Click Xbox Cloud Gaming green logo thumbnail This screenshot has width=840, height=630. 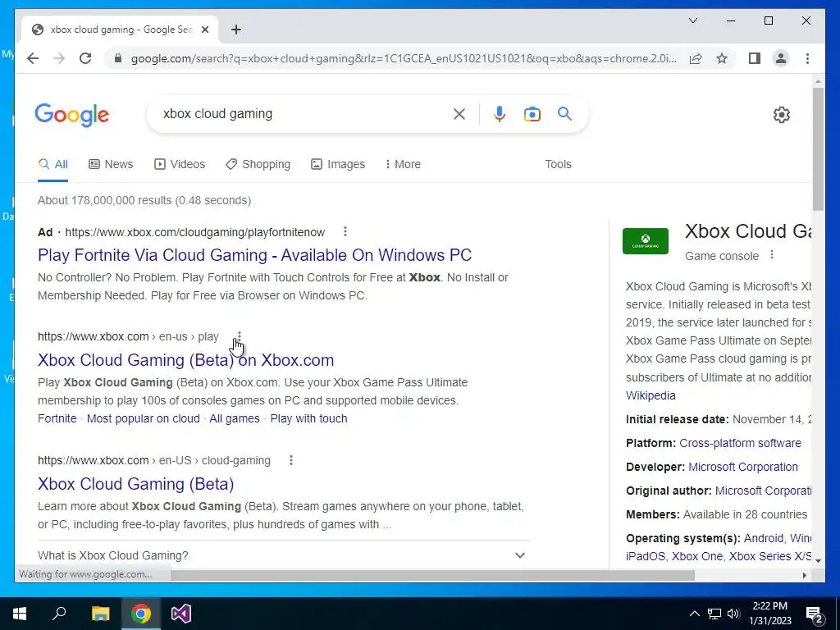[x=646, y=241]
